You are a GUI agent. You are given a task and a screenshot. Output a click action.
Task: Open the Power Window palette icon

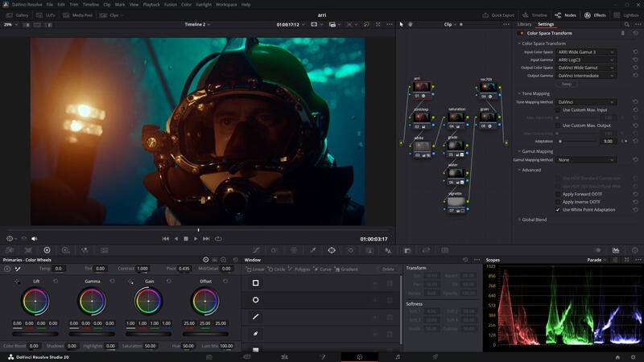pos(332,250)
